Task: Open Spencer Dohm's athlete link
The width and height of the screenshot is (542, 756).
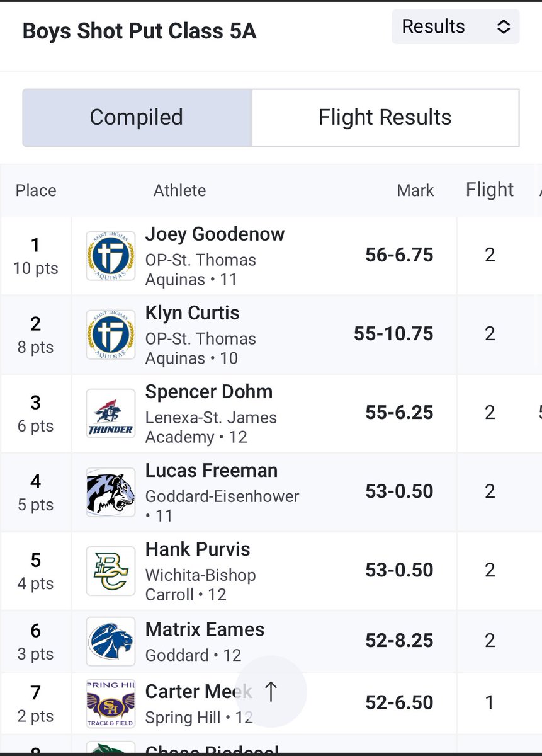Action: pos(208,392)
